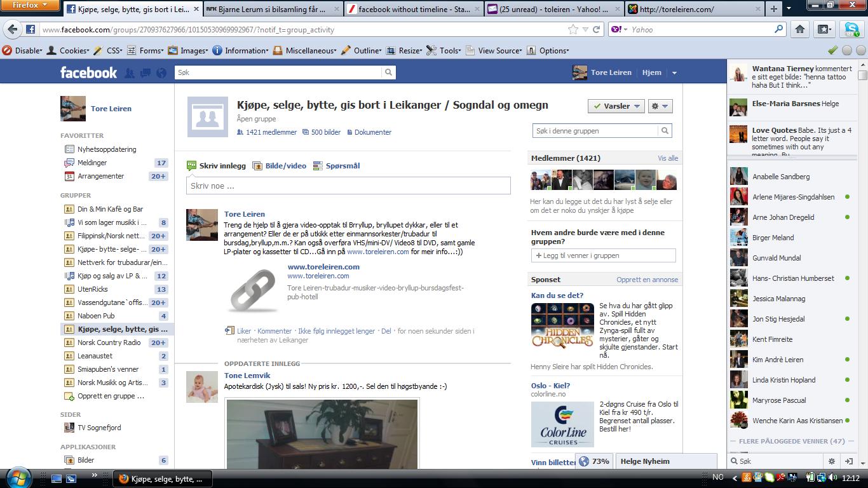
Task: Open Norsk Country Radio group
Action: click(109, 342)
